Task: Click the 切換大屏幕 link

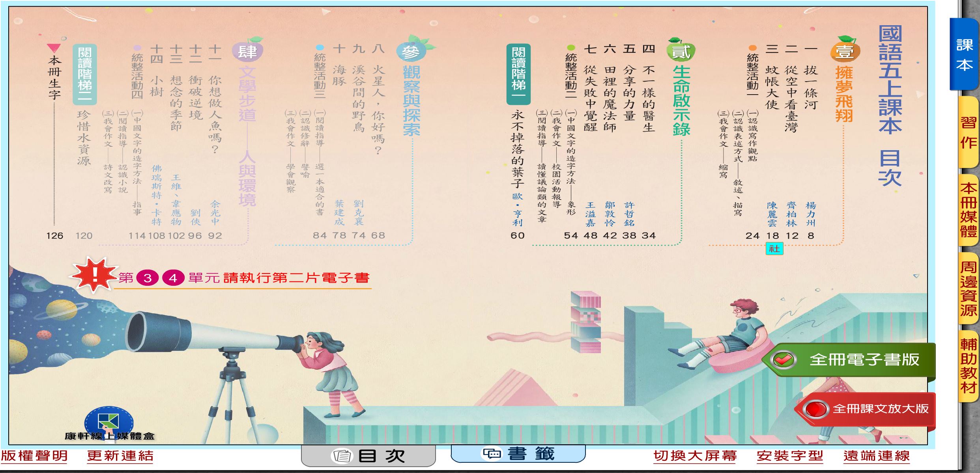Action: (695, 456)
